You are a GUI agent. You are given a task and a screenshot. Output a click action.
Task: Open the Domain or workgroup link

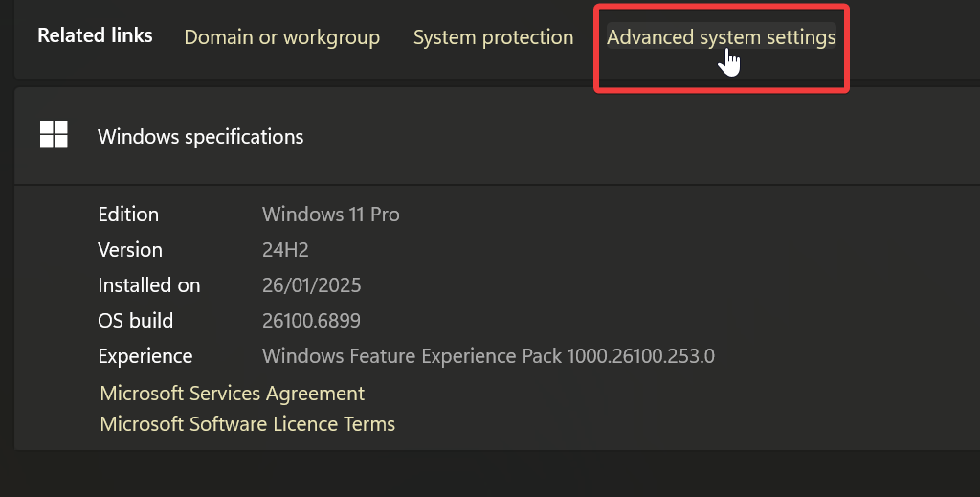pyautogui.click(x=281, y=38)
